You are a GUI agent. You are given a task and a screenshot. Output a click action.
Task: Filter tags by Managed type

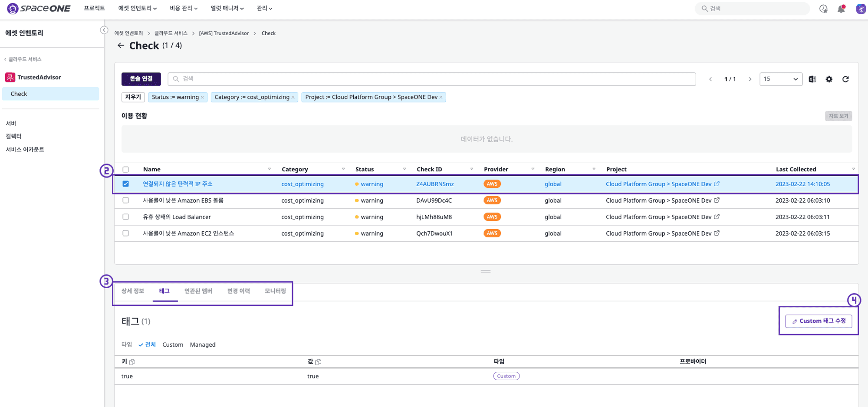203,345
